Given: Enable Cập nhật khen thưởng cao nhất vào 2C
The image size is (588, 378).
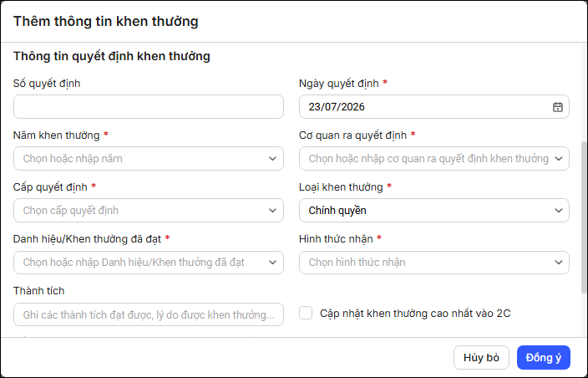Looking at the screenshot, I should click(x=306, y=313).
